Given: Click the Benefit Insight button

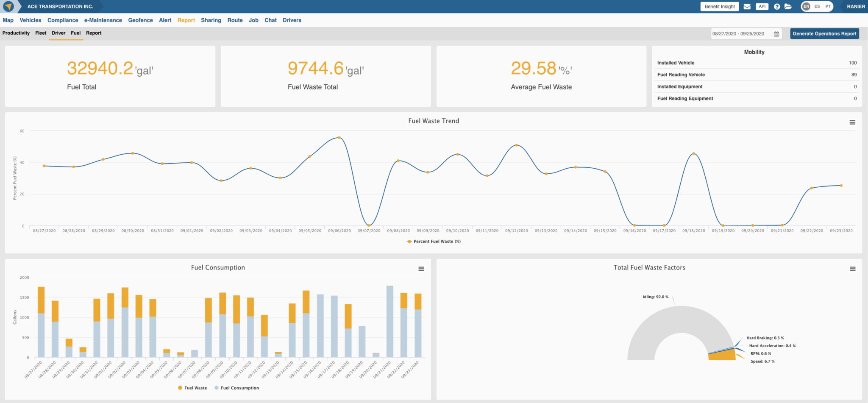Looking at the screenshot, I should [x=719, y=6].
